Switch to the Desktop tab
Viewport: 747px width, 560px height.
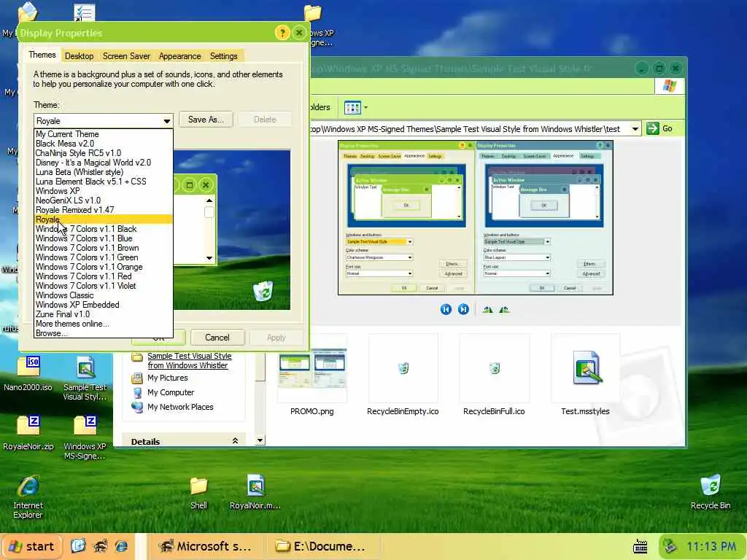point(79,56)
